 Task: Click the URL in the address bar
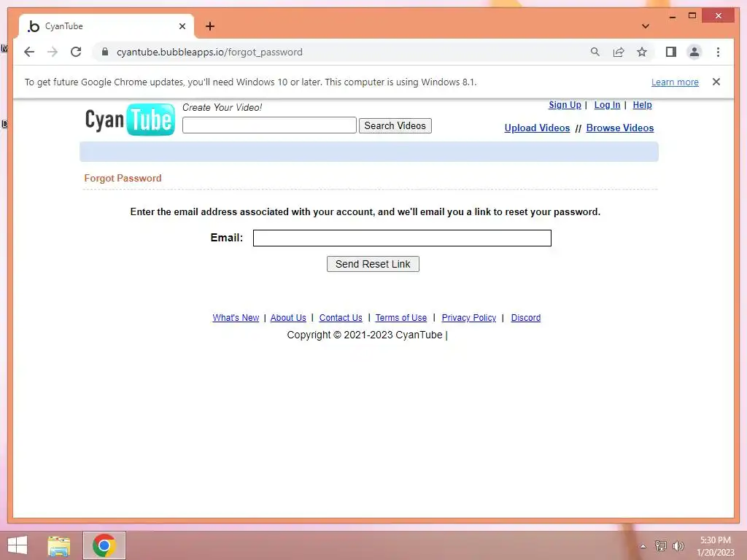209,52
